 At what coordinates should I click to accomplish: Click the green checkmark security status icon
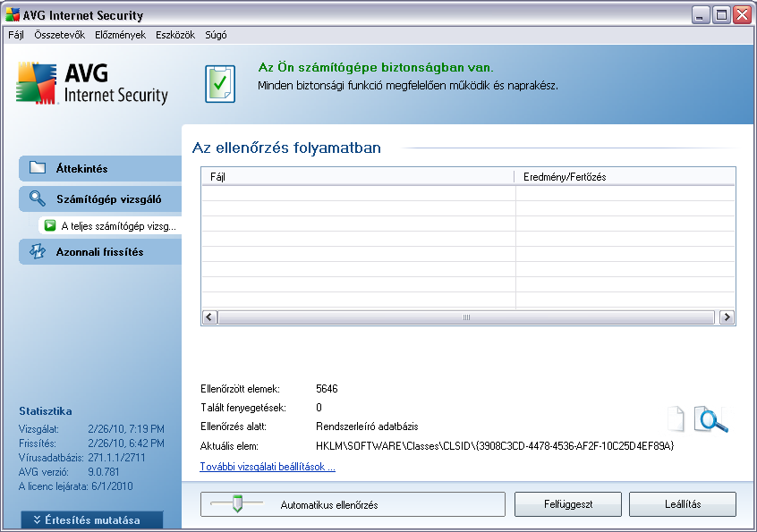(220, 84)
